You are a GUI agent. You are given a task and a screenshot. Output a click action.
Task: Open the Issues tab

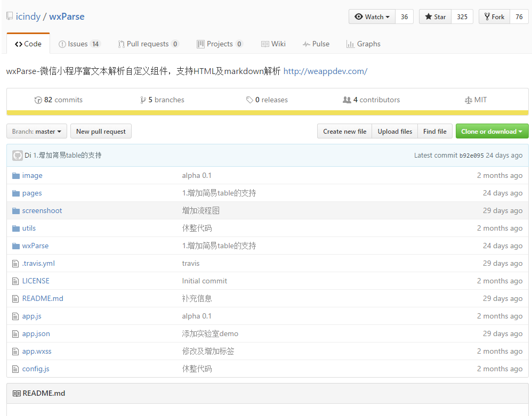tap(79, 44)
